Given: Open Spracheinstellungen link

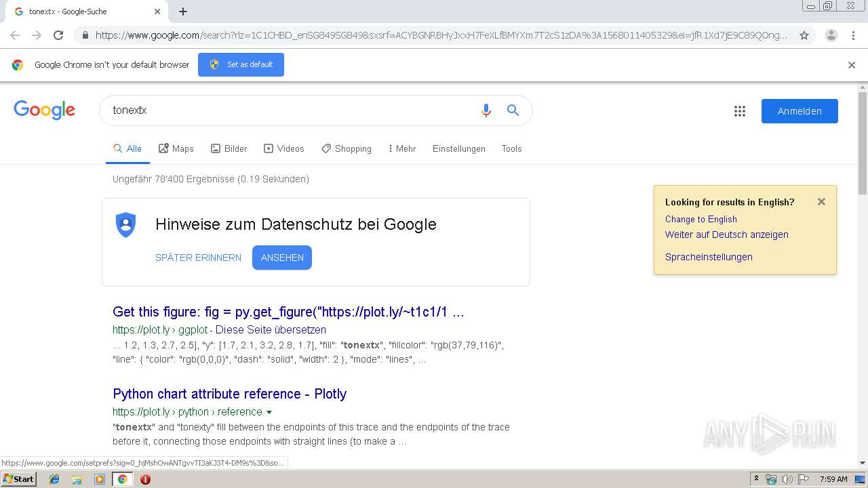Looking at the screenshot, I should 709,257.
